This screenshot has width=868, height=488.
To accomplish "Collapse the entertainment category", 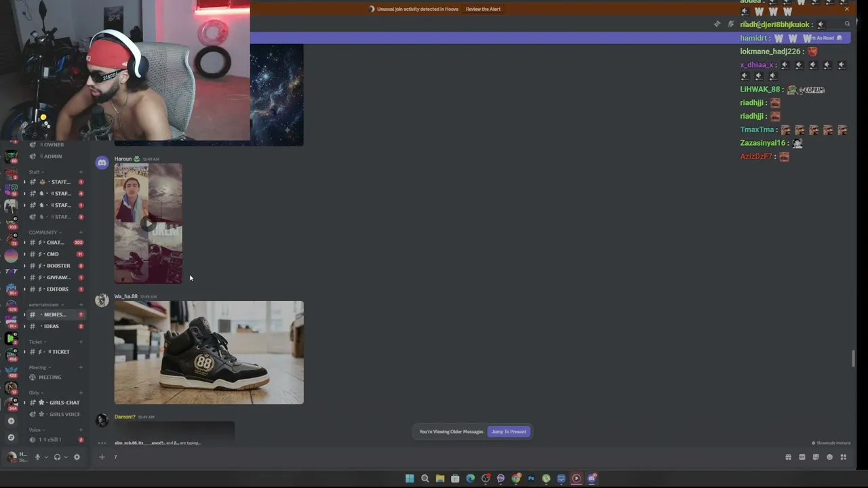I will [46, 305].
